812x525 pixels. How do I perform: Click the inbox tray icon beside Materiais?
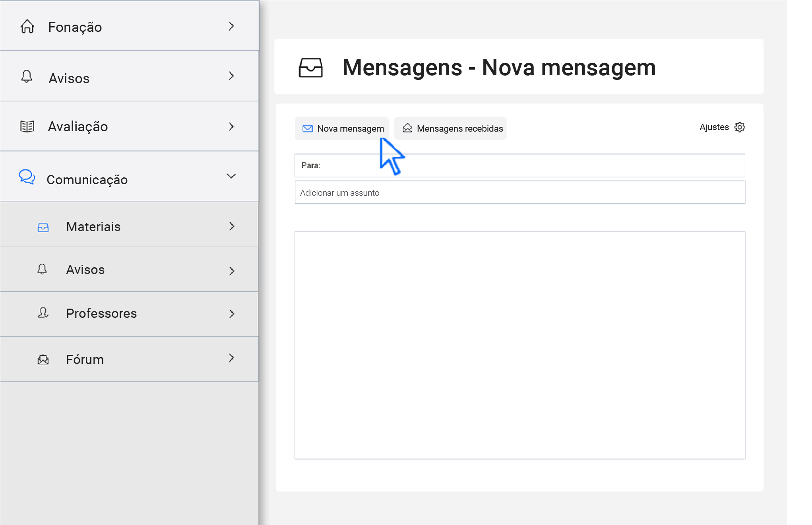[43, 227]
